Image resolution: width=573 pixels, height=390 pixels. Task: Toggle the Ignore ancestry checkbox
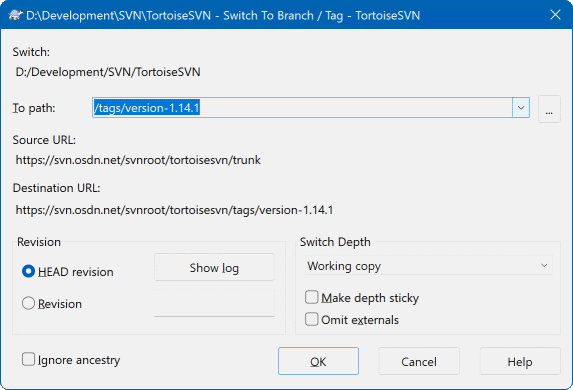pos(28,359)
